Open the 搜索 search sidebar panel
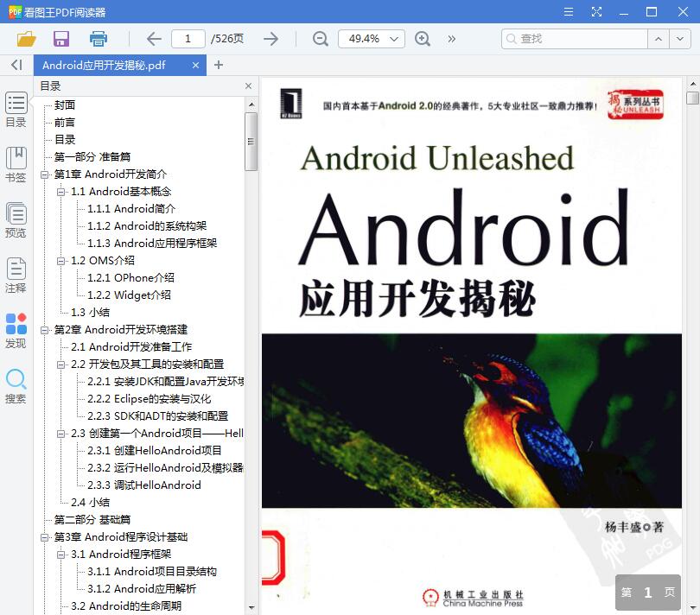Screen dimensions: 700x615 pos(16,386)
